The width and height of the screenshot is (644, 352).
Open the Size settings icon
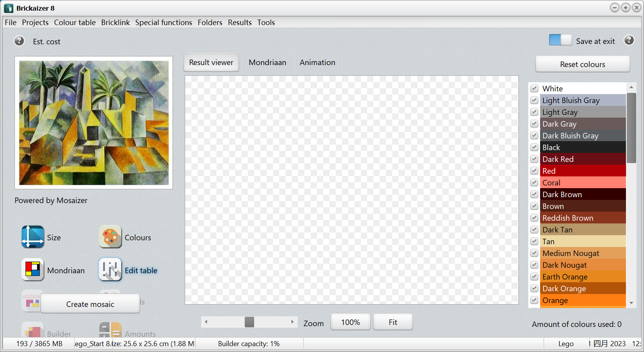coord(33,237)
